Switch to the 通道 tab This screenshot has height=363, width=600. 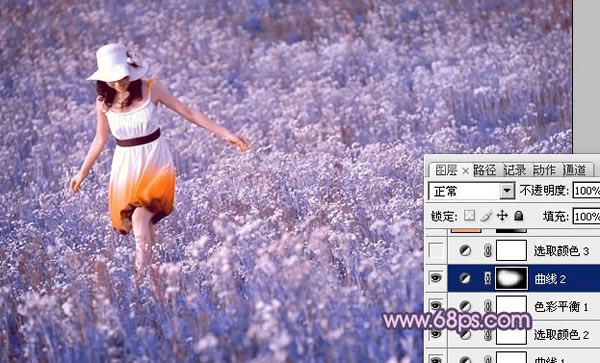coord(575,170)
